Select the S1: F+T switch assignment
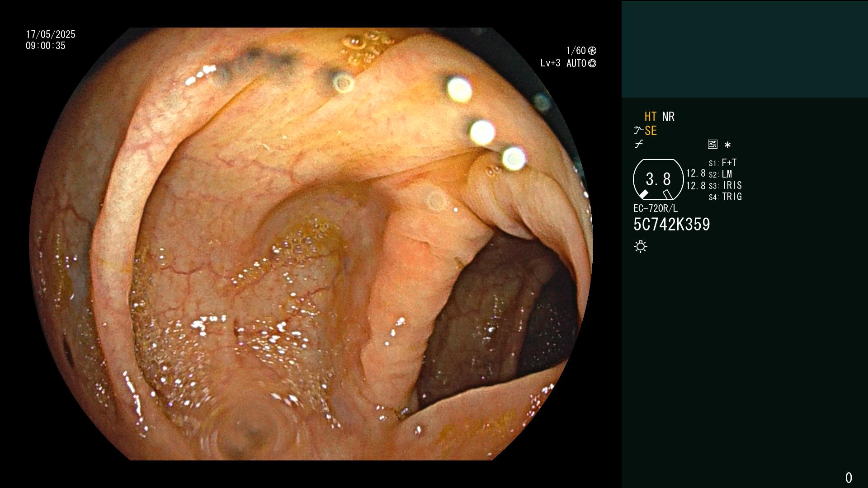 pos(722,163)
